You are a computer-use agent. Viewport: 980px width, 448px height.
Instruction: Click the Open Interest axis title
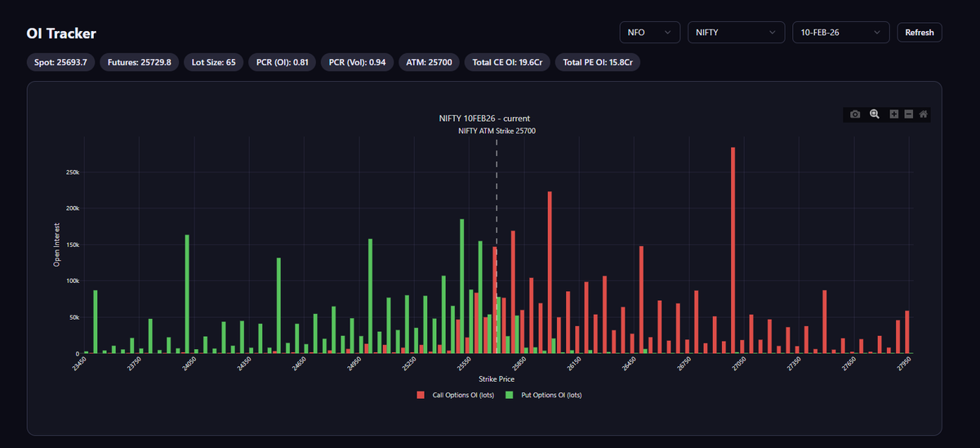57,244
